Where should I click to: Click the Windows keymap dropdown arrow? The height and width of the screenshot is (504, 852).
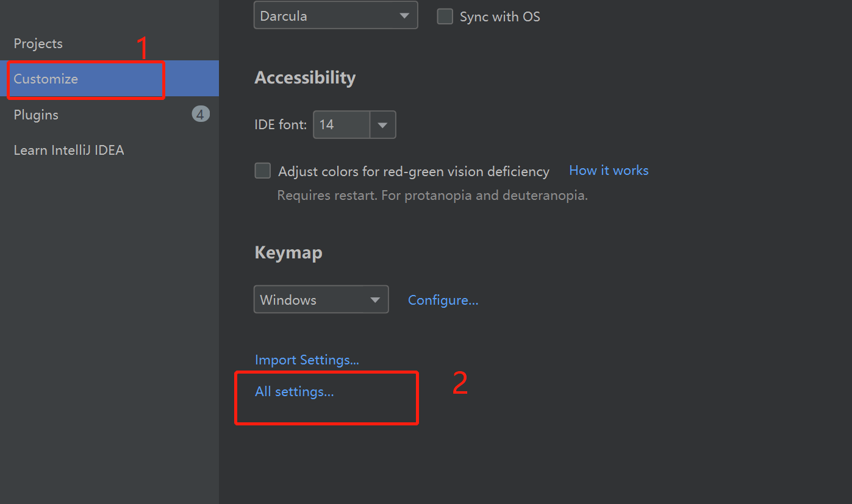[x=375, y=300]
